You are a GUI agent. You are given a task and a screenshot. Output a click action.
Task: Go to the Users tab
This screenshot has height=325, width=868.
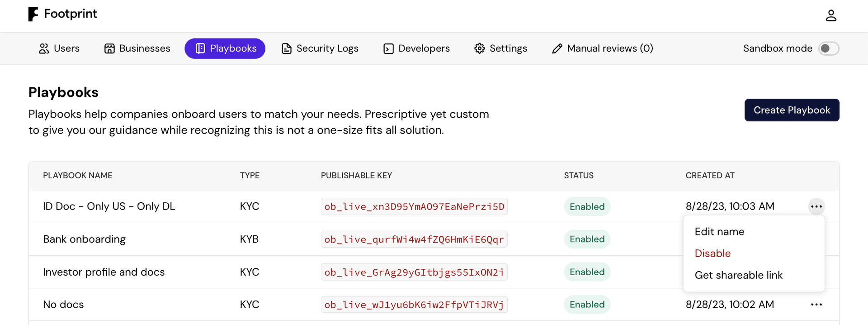pos(59,48)
